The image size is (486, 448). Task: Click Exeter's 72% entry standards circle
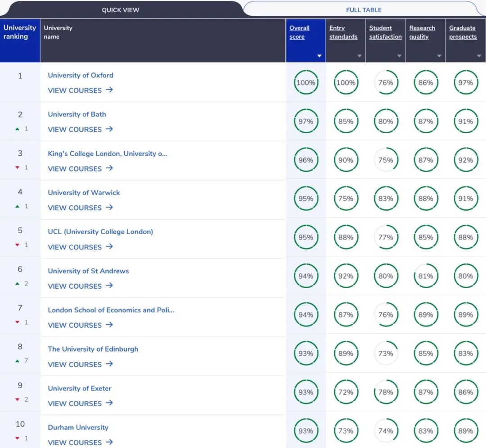click(346, 392)
